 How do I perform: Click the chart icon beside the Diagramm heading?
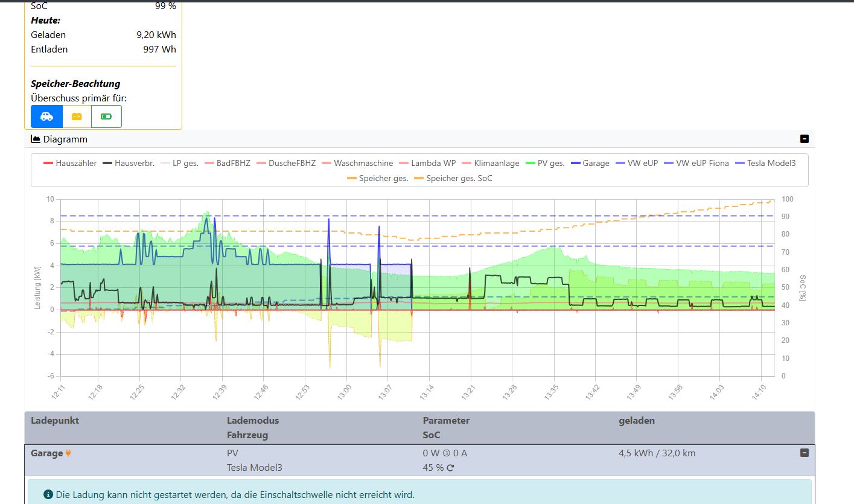tap(34, 139)
